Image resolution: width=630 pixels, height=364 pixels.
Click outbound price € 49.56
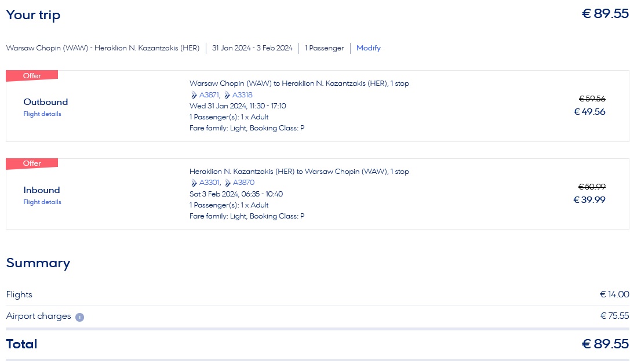pos(589,112)
